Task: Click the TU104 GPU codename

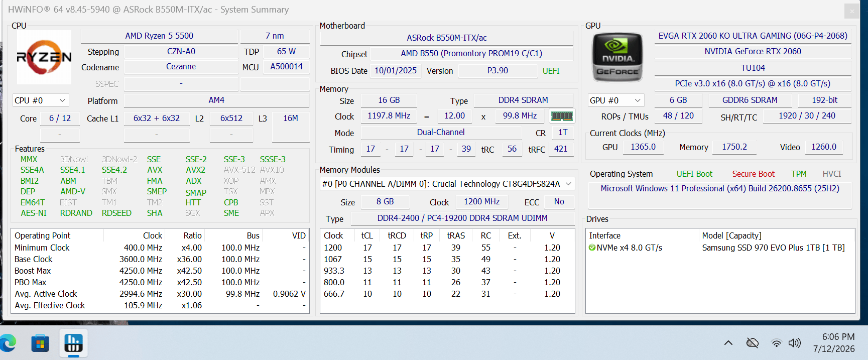Action: pos(753,68)
